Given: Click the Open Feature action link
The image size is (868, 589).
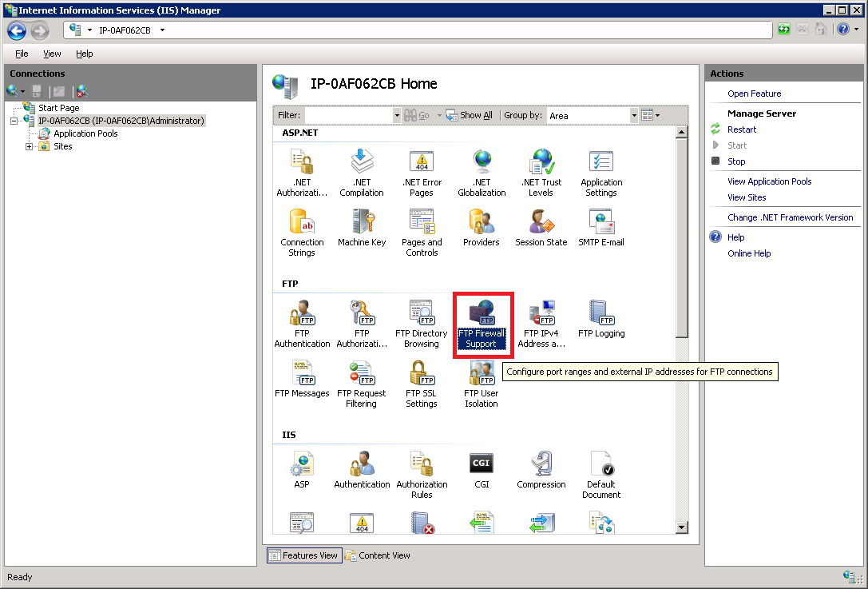Looking at the screenshot, I should [754, 94].
